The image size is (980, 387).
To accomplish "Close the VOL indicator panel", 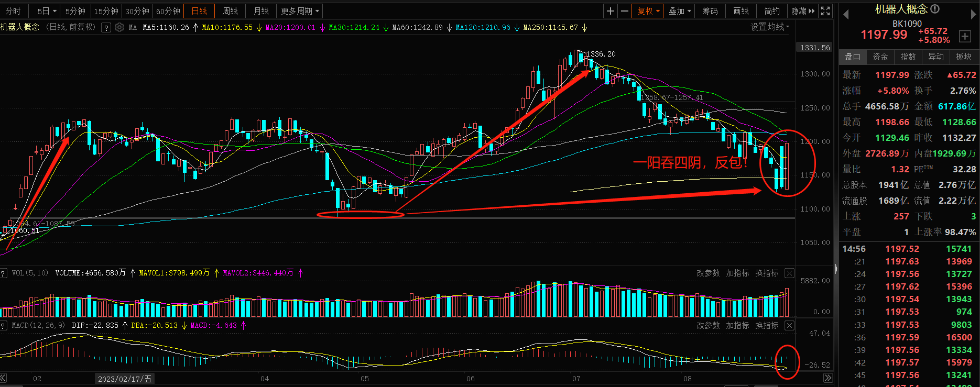I will (x=789, y=273).
